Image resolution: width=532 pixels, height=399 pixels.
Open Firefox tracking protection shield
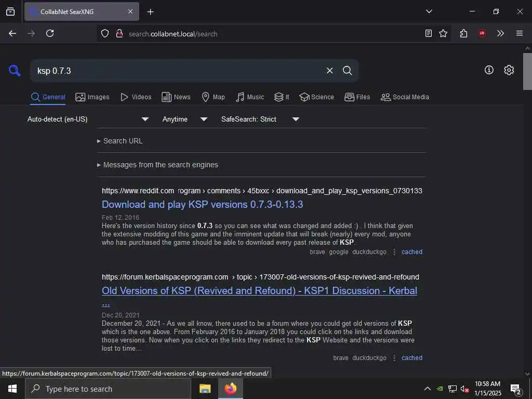(105, 34)
